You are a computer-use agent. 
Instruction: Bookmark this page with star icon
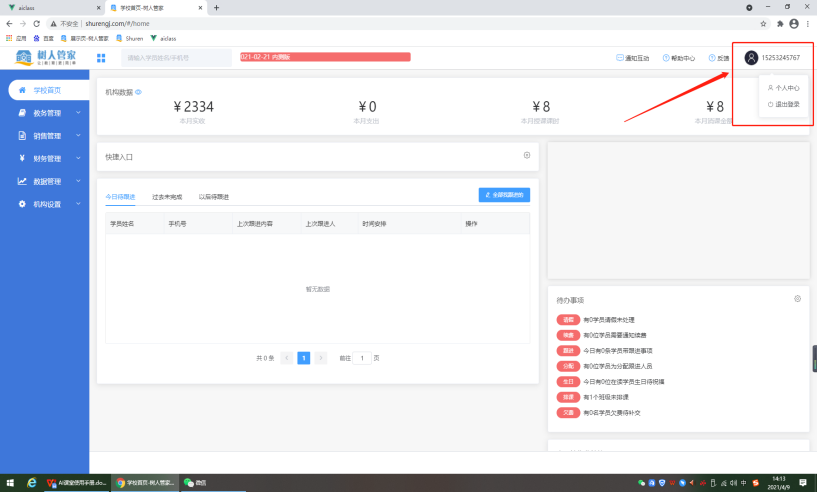pos(763,23)
